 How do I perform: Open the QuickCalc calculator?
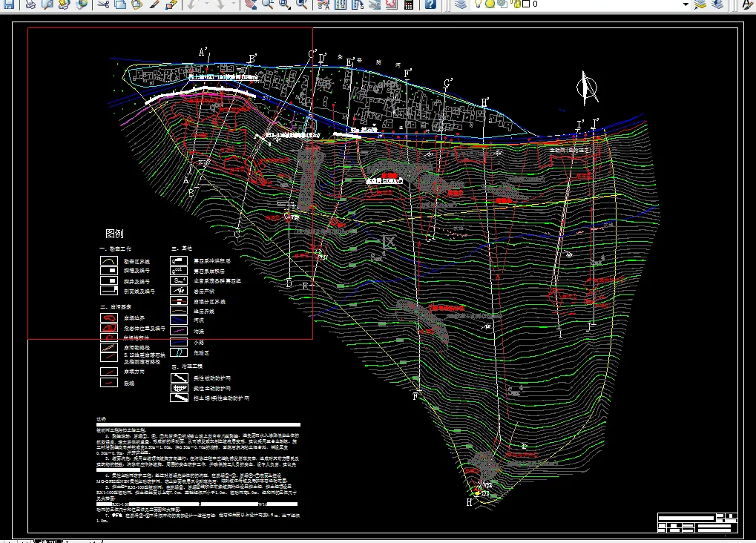408,4
